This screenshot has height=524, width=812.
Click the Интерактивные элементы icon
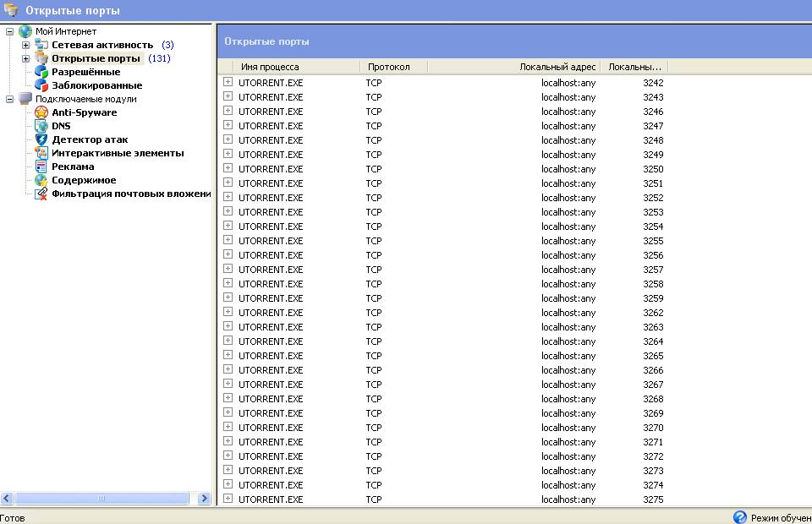(41, 153)
